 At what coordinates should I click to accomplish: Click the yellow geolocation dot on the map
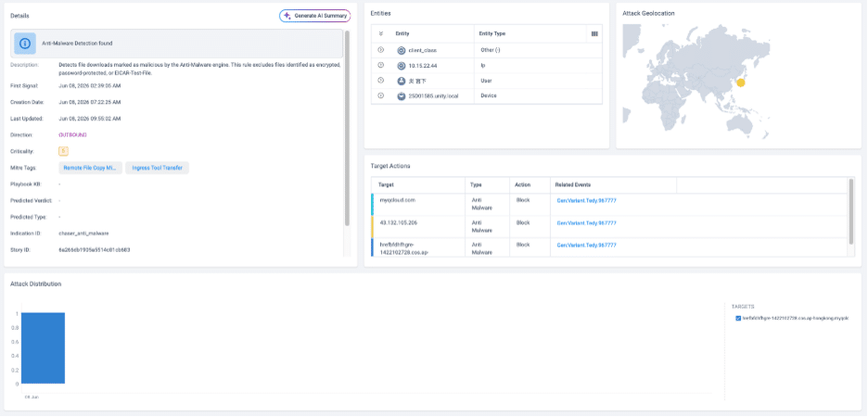741,83
